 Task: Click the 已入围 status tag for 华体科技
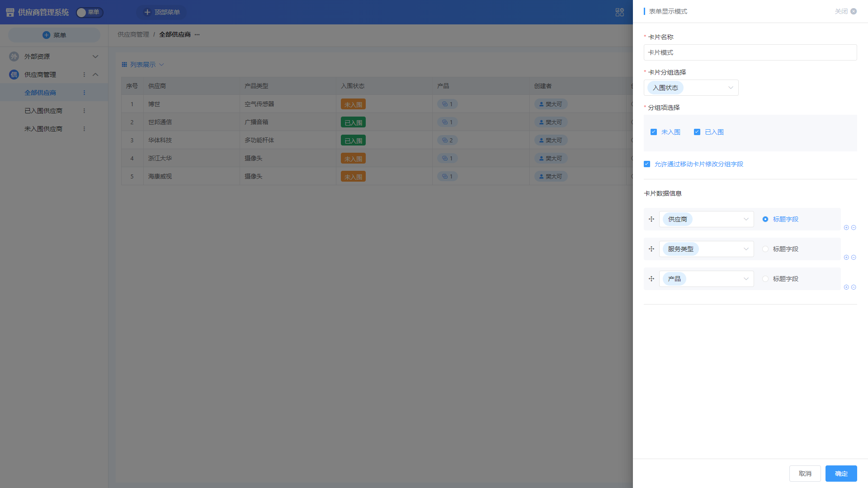[x=353, y=140]
